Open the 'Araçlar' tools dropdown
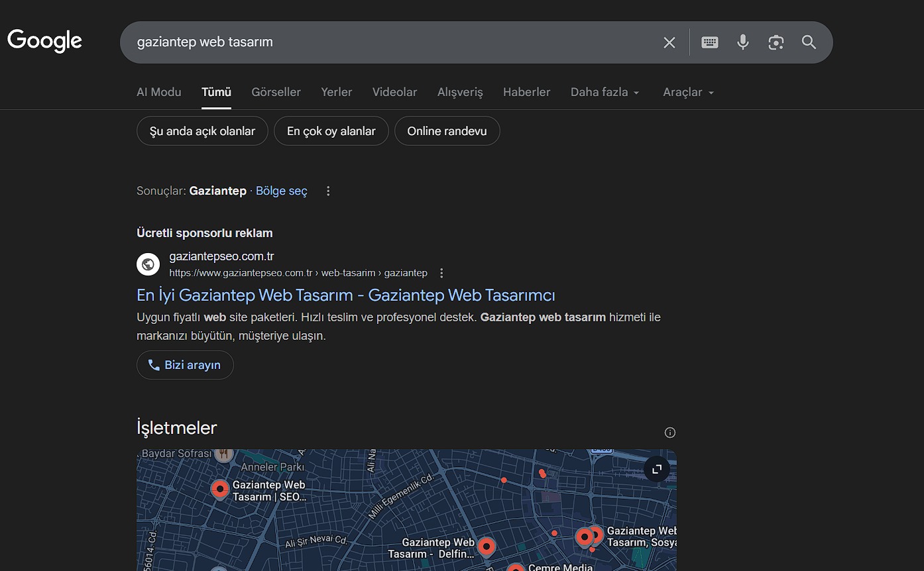The width and height of the screenshot is (924, 571). (x=688, y=92)
